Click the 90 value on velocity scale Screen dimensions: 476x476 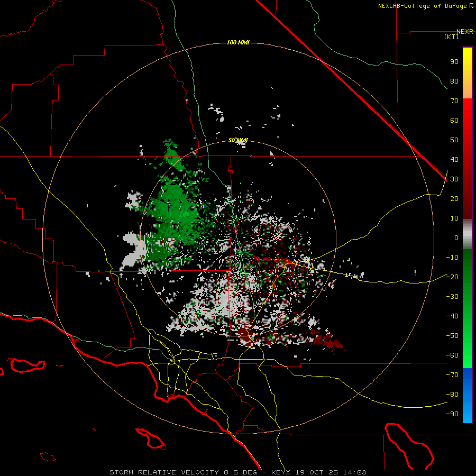454,62
